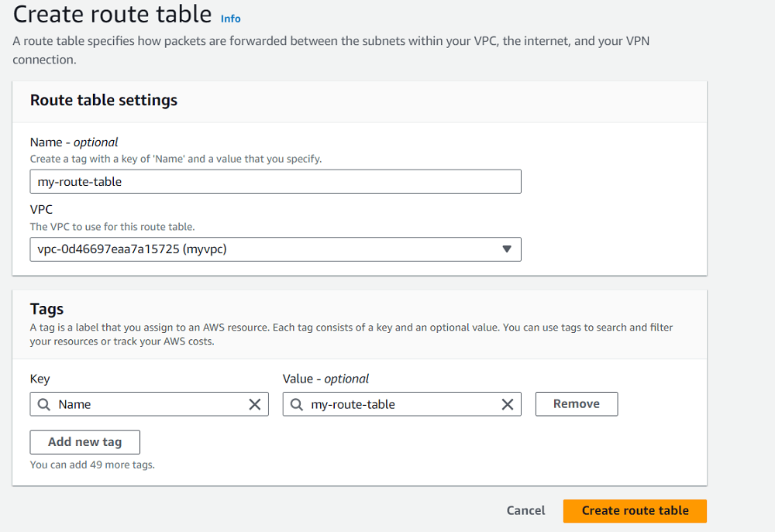The height and width of the screenshot is (532, 775).
Task: Clear the Key field with its X icon
Action: tap(254, 404)
